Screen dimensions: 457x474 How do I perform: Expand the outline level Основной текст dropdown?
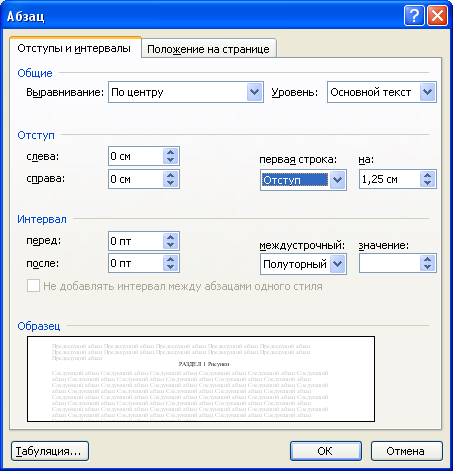click(x=428, y=92)
